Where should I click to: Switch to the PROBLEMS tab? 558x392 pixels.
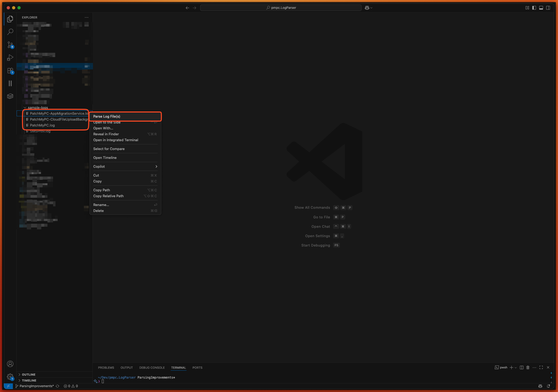pyautogui.click(x=106, y=368)
